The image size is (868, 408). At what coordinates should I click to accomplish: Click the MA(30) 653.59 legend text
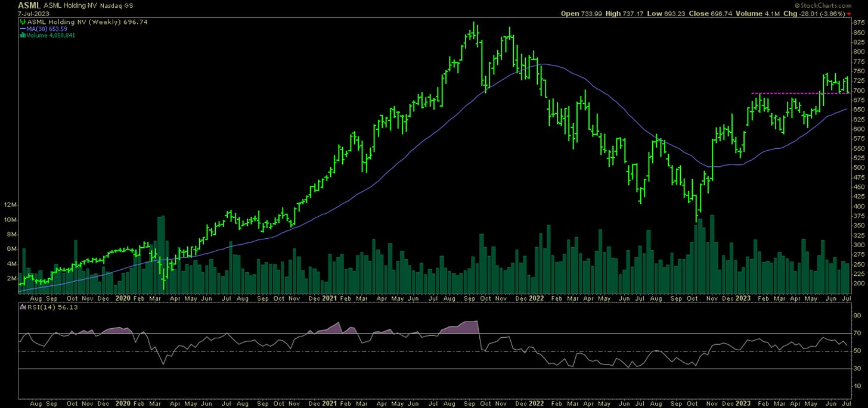pyautogui.click(x=45, y=29)
